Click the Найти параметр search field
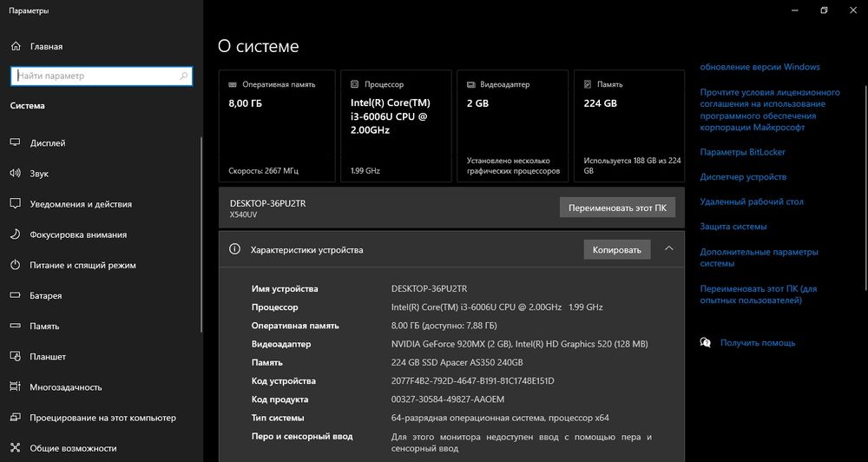The image size is (868, 462). [x=102, y=76]
